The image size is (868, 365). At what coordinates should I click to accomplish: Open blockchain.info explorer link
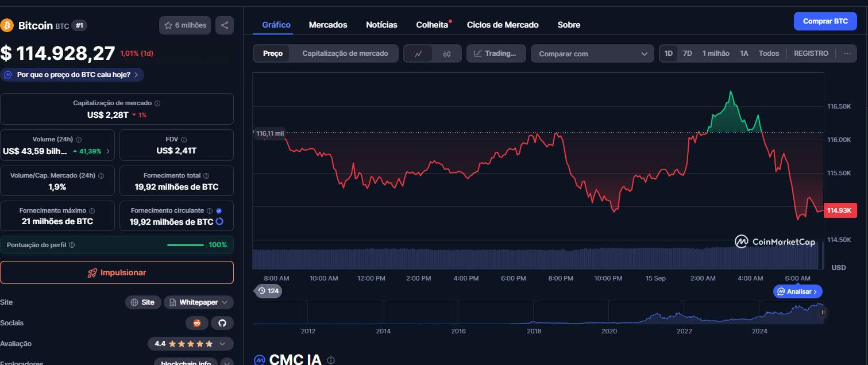pos(186,363)
